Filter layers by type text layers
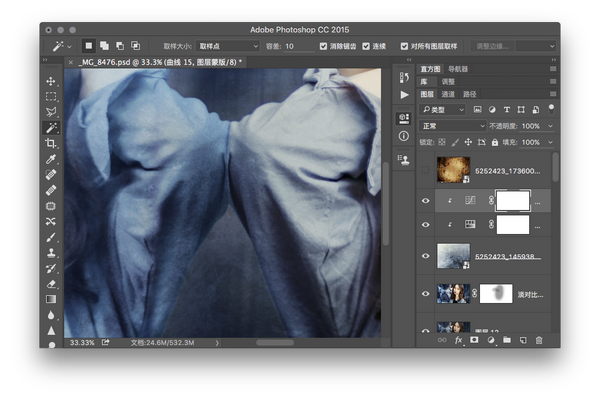Viewport: 600px width, 402px height. click(x=506, y=110)
